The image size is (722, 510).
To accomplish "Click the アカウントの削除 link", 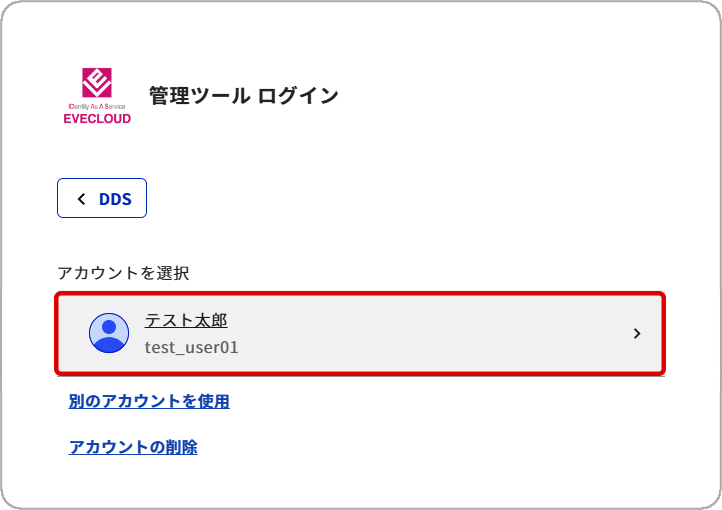I will (133, 447).
